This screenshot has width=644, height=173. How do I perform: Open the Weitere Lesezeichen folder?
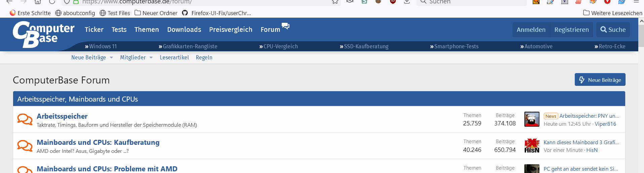tap(613, 13)
